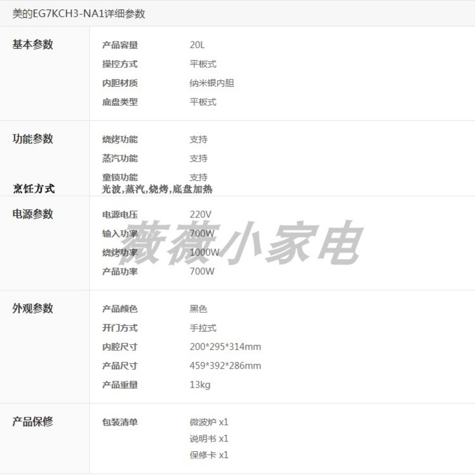Screen dimensions: 475x476
Task: Select the 微波炉 x1 entry
Action: [x=209, y=422]
